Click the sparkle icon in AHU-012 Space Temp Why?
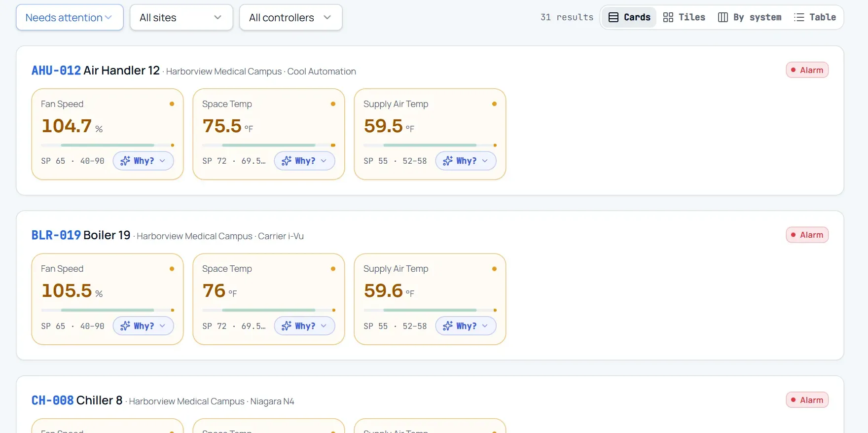Screen dimensions: 868x433 [287, 161]
